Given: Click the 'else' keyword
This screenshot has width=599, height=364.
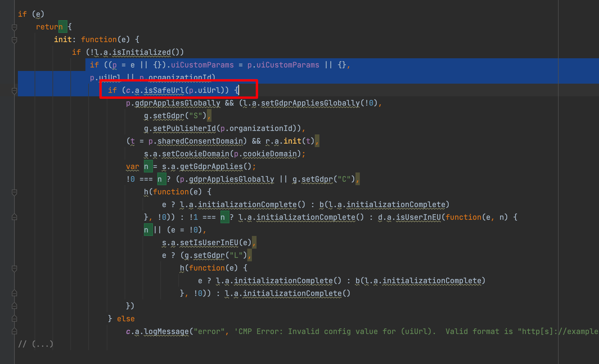Looking at the screenshot, I should click(x=126, y=319).
